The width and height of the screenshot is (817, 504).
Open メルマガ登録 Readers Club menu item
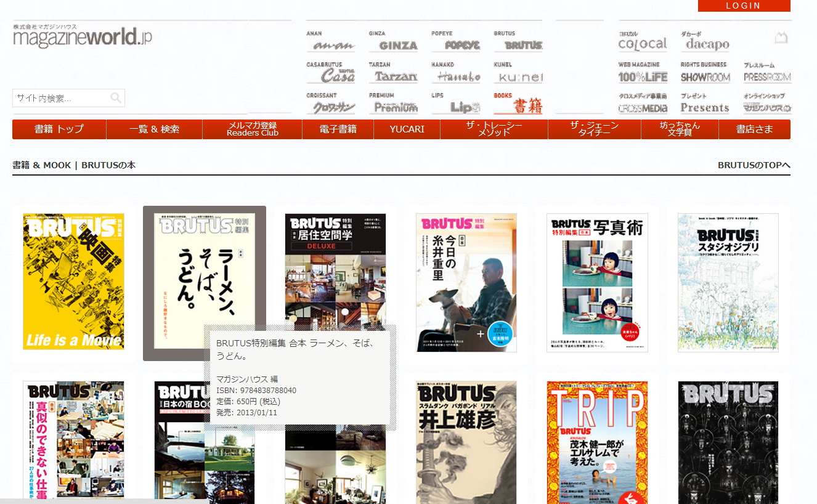click(253, 129)
